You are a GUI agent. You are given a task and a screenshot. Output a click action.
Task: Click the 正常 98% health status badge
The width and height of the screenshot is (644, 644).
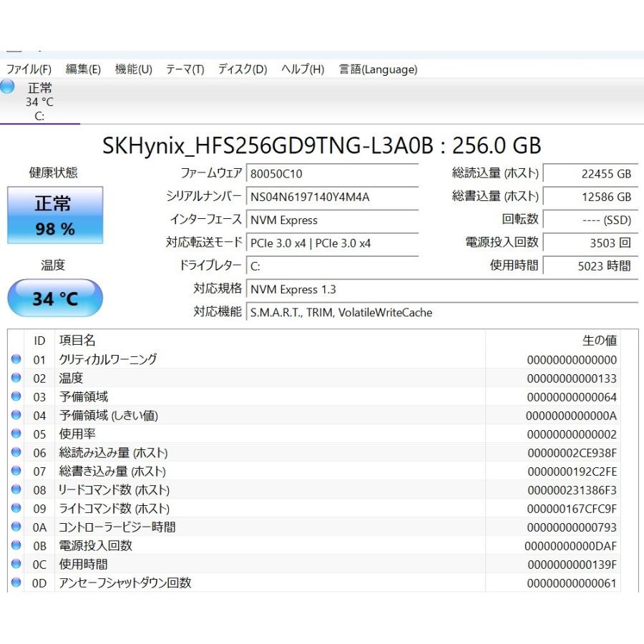[x=55, y=215]
